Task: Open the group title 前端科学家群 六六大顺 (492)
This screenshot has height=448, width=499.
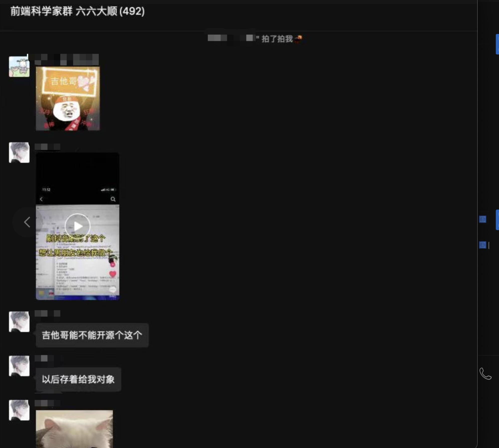Action: pyautogui.click(x=77, y=11)
